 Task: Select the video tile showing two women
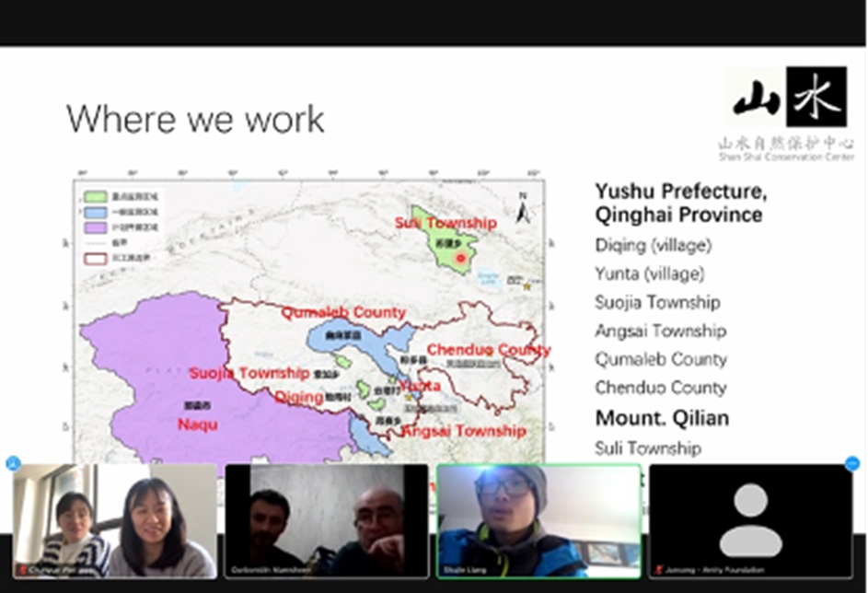point(115,520)
